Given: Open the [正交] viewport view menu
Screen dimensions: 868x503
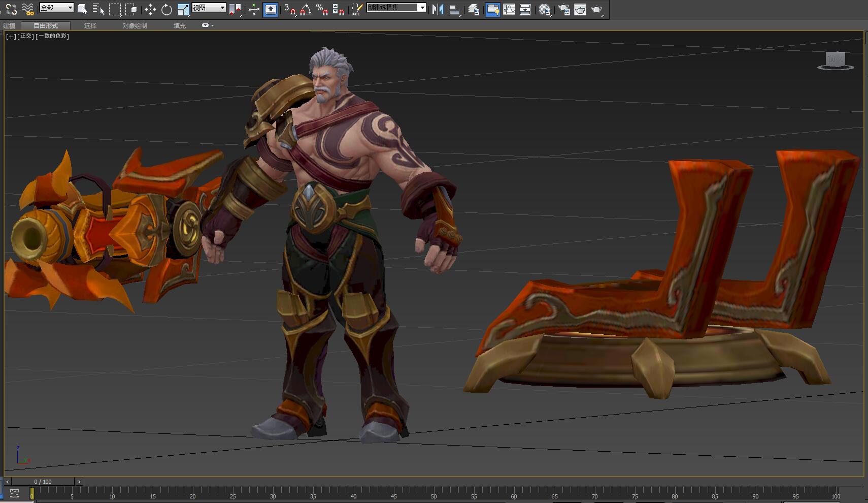Looking at the screenshot, I should tap(26, 36).
